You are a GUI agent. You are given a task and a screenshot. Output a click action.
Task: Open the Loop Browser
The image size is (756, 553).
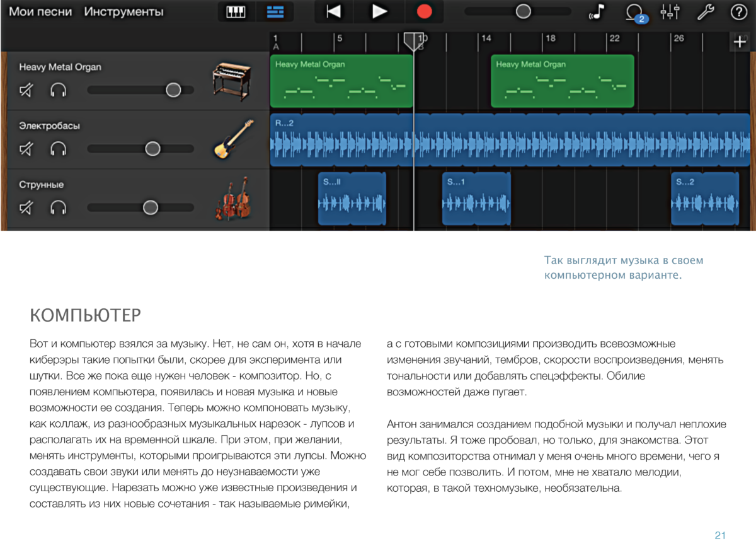click(633, 11)
